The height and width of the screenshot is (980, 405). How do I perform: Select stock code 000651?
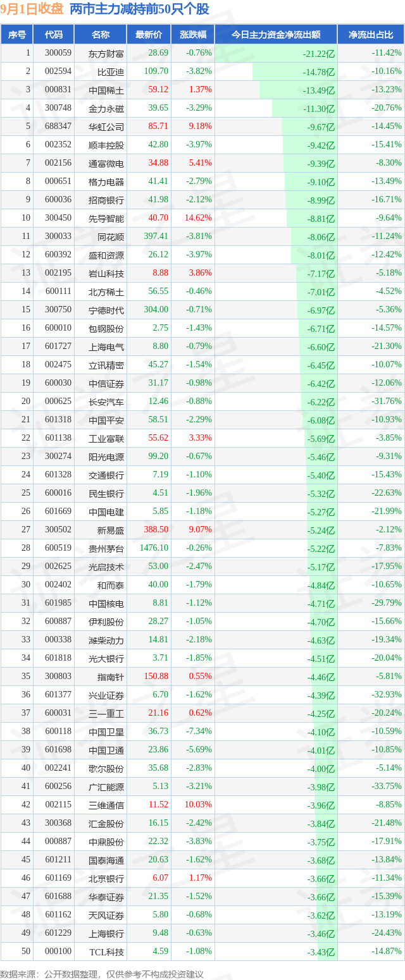pyautogui.click(x=58, y=181)
